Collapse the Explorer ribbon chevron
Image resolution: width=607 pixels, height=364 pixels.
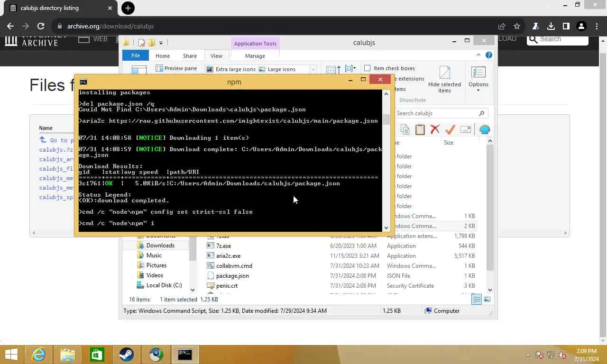(478, 55)
